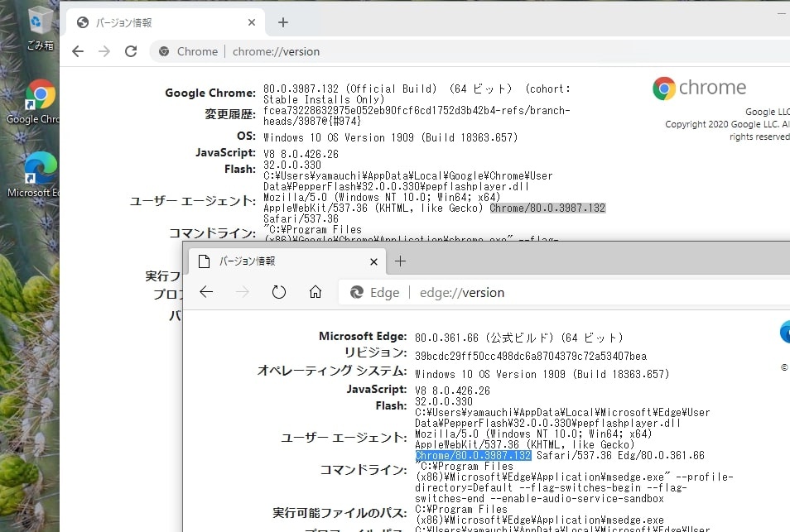Click Chrome's OS Windows 10 Version 1909 value
The image size is (790, 532).
point(391,137)
